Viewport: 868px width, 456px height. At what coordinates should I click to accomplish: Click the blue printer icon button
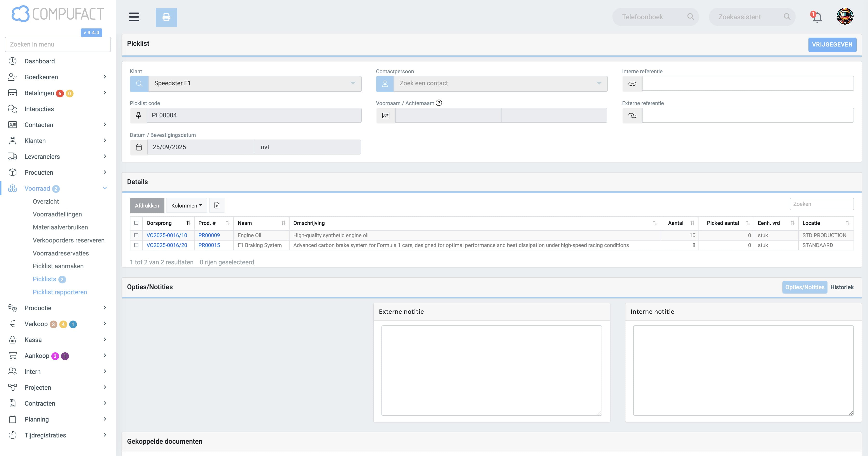tap(166, 17)
